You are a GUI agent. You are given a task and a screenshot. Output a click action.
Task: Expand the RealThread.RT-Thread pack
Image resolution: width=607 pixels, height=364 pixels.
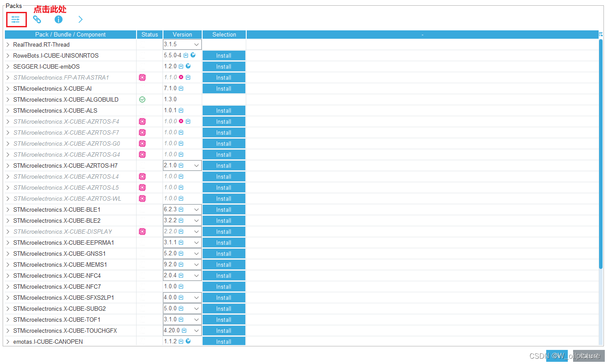click(x=8, y=44)
